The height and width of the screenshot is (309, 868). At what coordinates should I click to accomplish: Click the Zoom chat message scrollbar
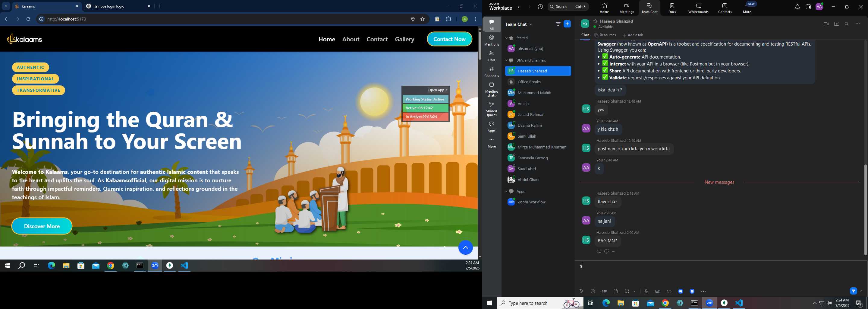click(x=865, y=209)
